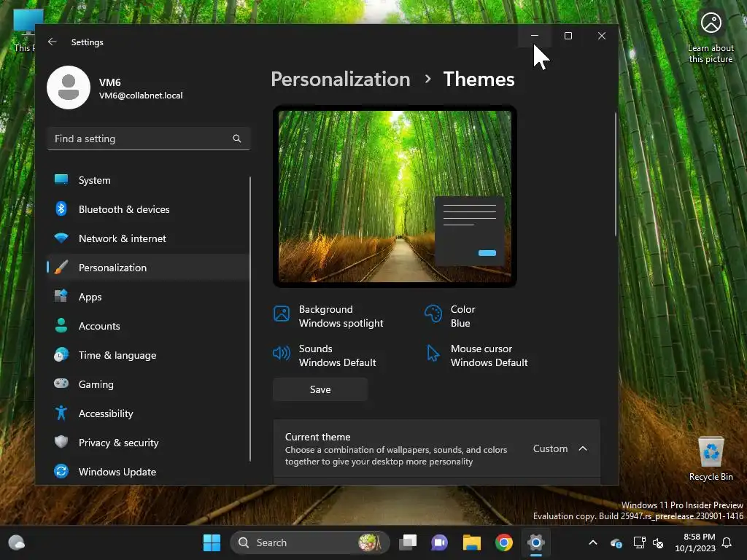This screenshot has height=560, width=747.
Task: Click the taskbar Search box
Action: point(310,542)
